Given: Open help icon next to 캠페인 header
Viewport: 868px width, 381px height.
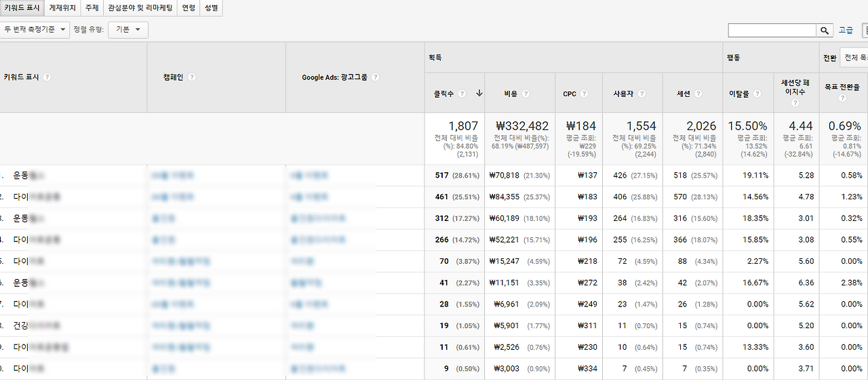Looking at the screenshot, I should (x=192, y=77).
